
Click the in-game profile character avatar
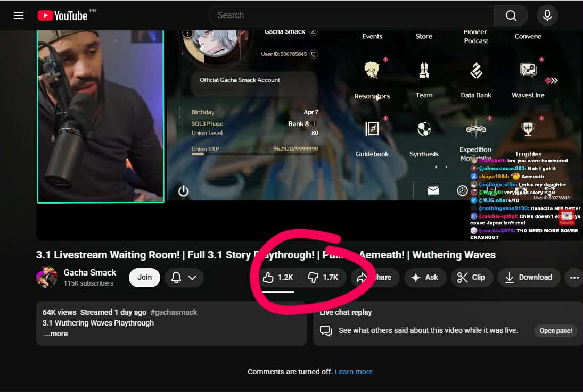click(x=215, y=44)
